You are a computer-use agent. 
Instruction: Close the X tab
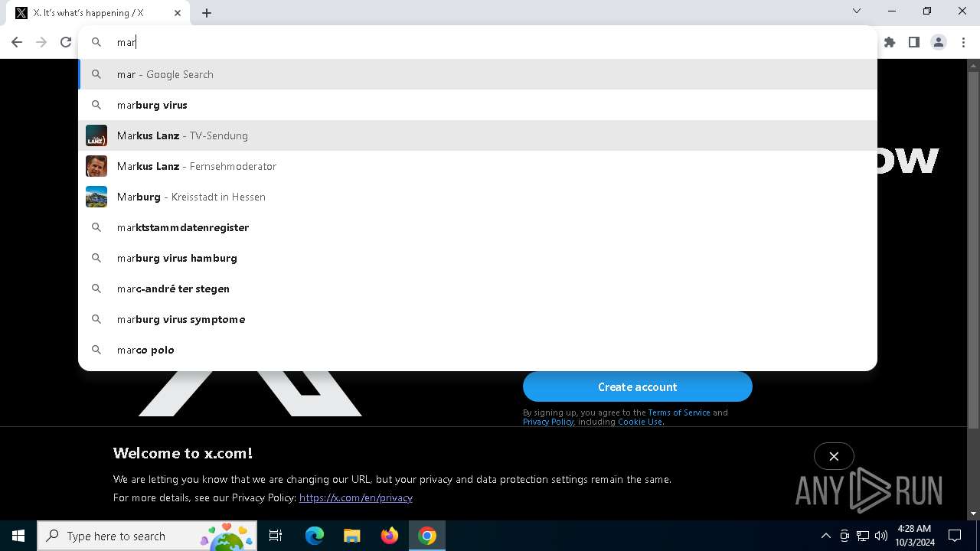pos(178,13)
